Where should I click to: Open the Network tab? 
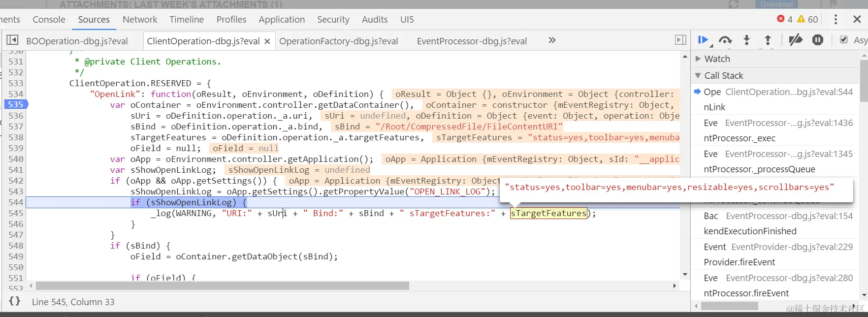coord(140,19)
